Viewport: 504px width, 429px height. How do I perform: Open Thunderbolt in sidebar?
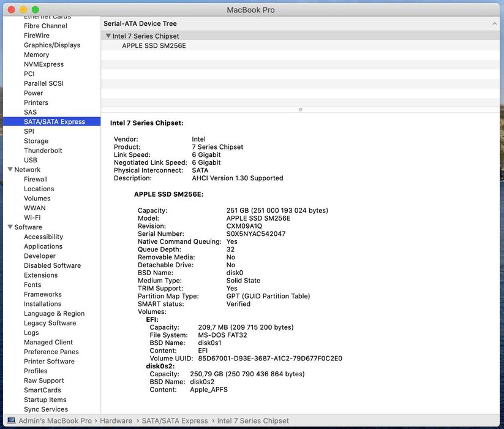(x=43, y=151)
